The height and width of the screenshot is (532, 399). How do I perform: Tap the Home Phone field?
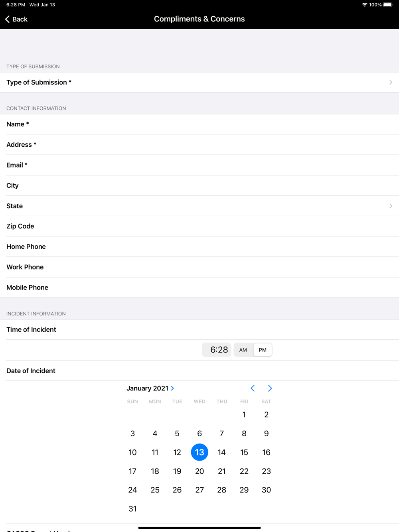pos(199,247)
